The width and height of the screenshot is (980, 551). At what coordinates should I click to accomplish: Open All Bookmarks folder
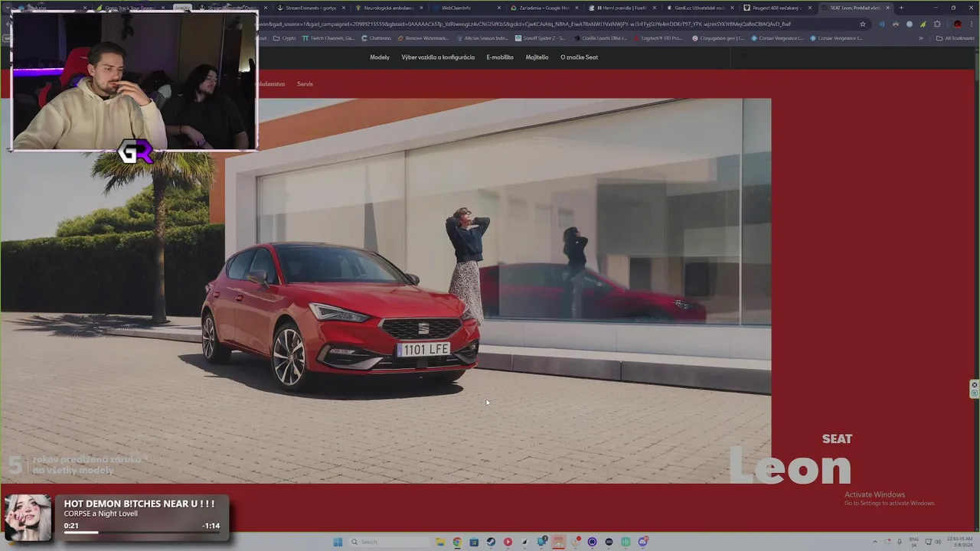956,38
